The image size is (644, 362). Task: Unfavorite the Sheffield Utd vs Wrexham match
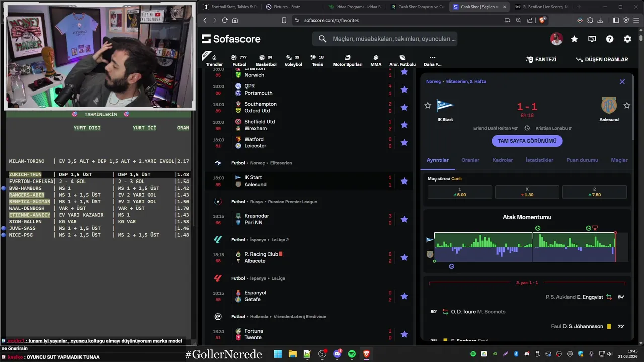404,125
